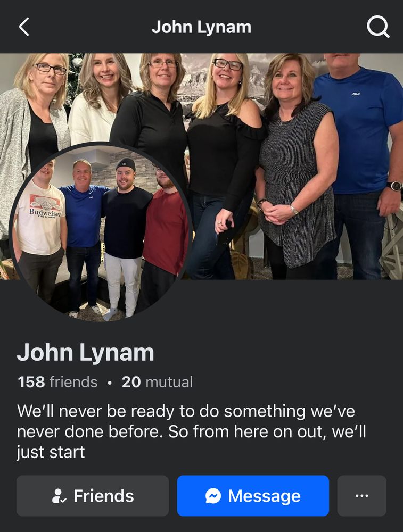Image resolution: width=403 pixels, height=532 pixels.
Task: Click the friends person-check icon
Action: (x=59, y=496)
